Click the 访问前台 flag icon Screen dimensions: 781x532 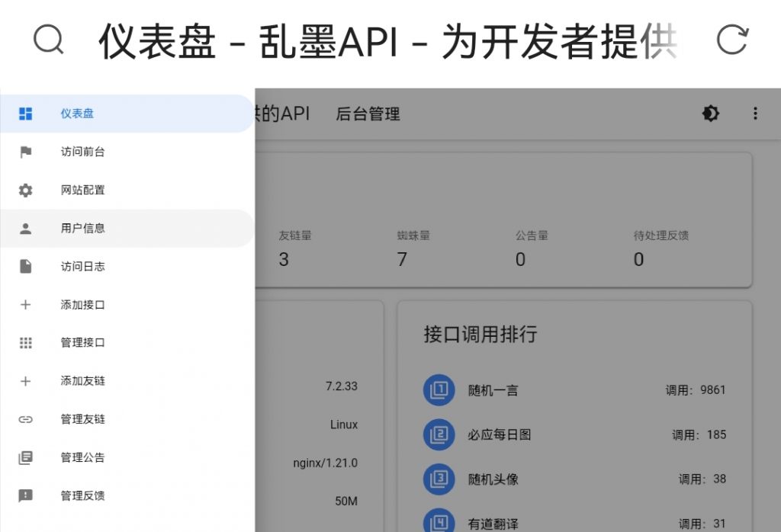tap(25, 151)
